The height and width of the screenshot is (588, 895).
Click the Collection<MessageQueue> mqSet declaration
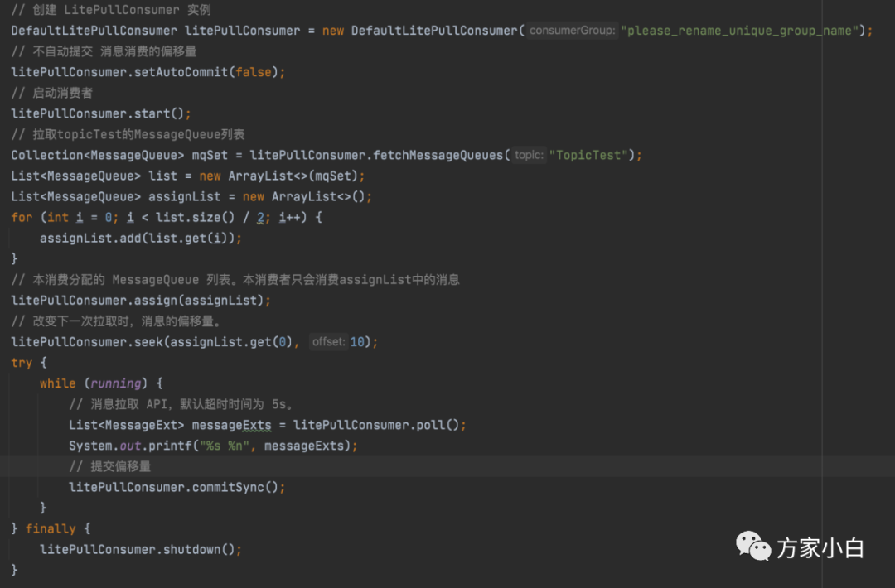tap(119, 155)
